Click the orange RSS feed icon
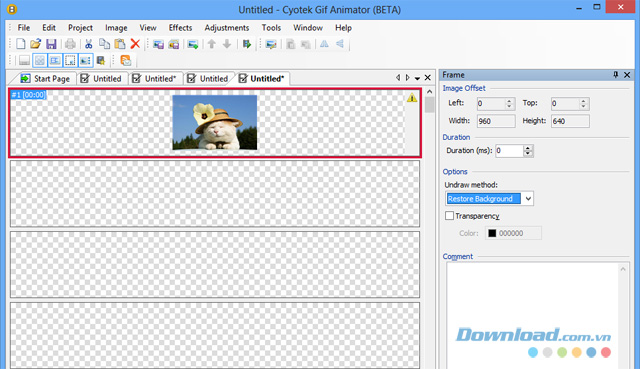This screenshot has height=369, width=640. (x=126, y=61)
